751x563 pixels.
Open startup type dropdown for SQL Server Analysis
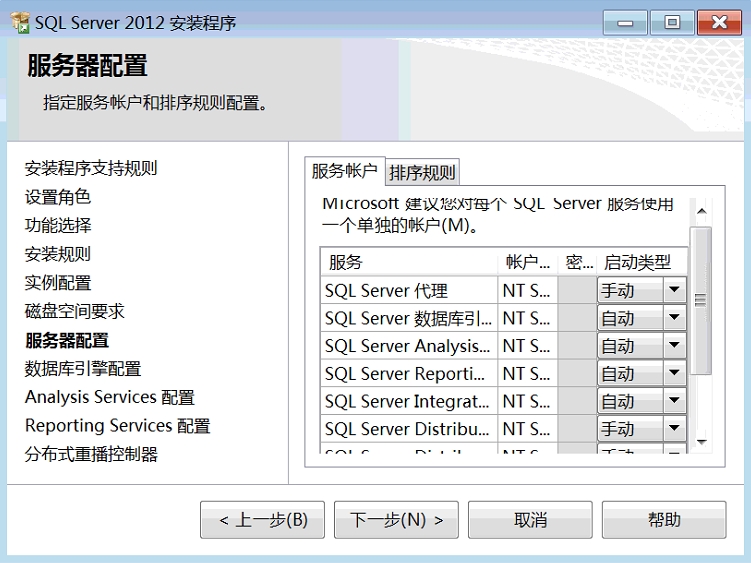[x=674, y=347]
